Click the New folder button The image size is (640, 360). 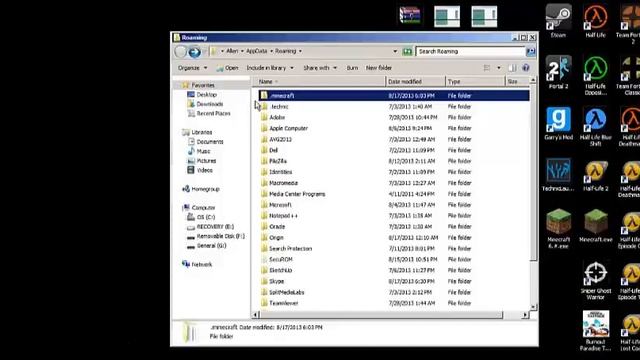coord(379,68)
